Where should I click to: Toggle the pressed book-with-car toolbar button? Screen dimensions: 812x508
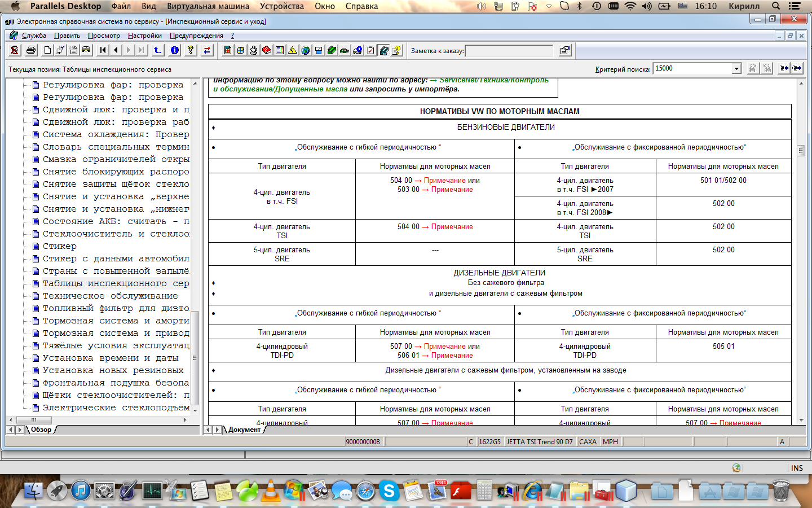(x=384, y=50)
